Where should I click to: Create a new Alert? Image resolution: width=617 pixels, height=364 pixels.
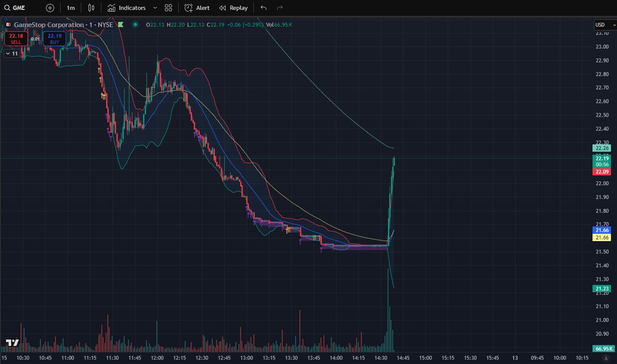click(197, 8)
